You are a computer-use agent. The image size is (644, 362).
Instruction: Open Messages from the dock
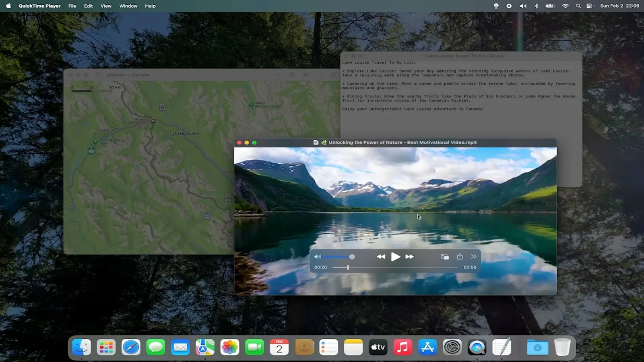point(156,347)
